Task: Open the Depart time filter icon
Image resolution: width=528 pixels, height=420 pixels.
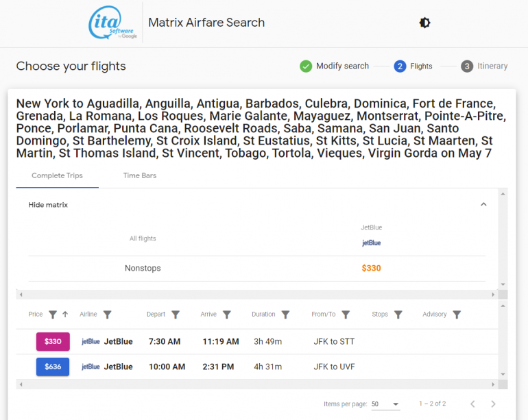Action: 176,314
